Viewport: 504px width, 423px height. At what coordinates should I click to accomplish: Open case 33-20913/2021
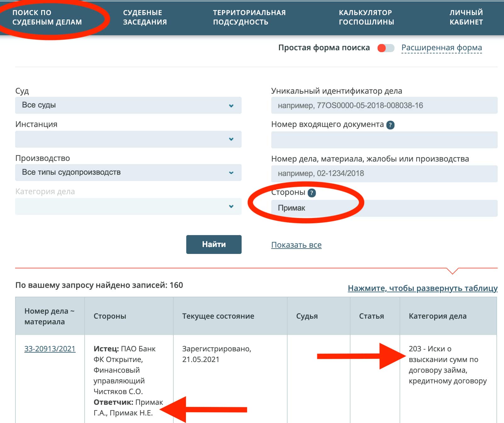pyautogui.click(x=49, y=349)
